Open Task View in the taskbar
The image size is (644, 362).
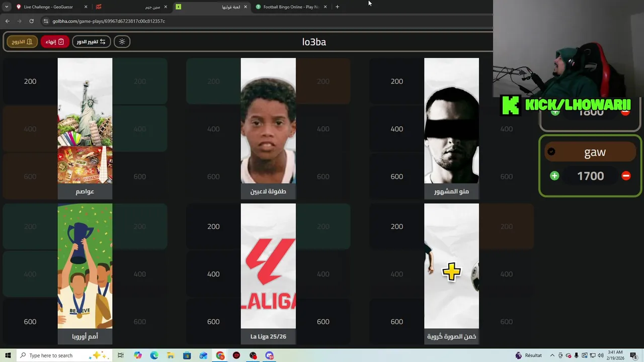121,355
